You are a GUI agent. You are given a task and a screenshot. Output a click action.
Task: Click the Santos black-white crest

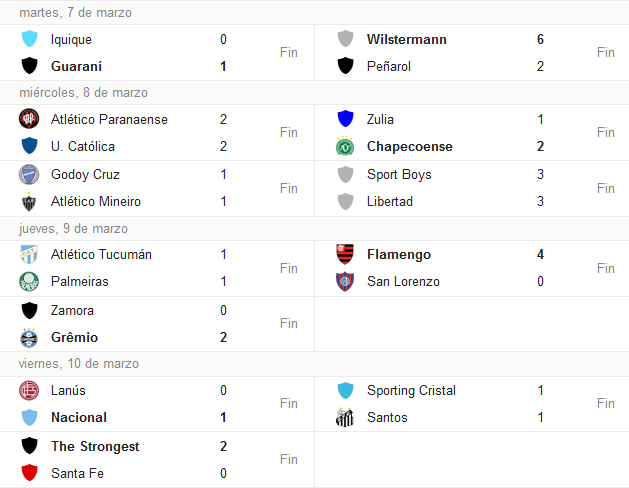[345, 417]
